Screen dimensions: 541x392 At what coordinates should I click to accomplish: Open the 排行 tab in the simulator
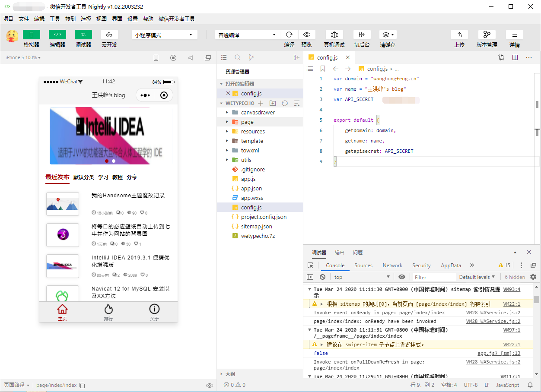coord(108,312)
